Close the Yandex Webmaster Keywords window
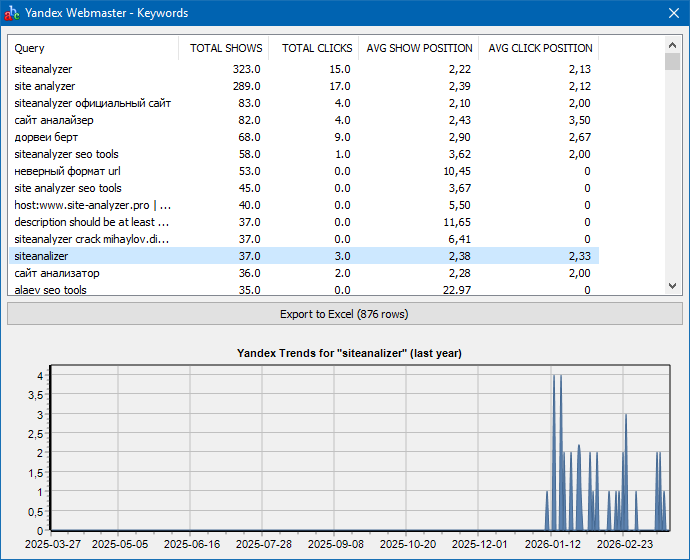 673,13
